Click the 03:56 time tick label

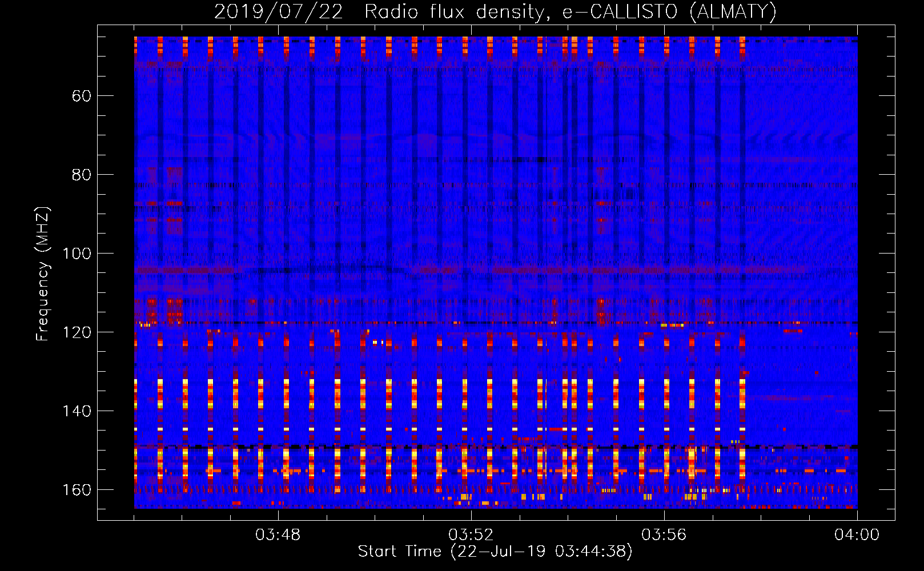(x=664, y=535)
